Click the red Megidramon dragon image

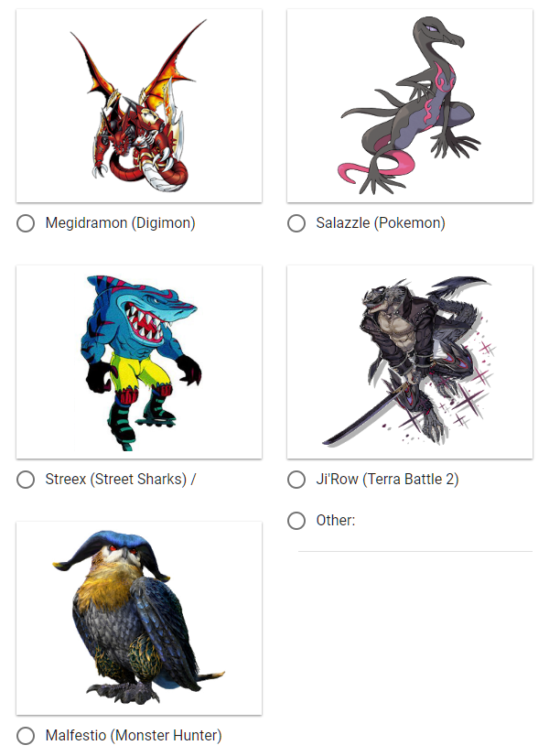click(139, 105)
